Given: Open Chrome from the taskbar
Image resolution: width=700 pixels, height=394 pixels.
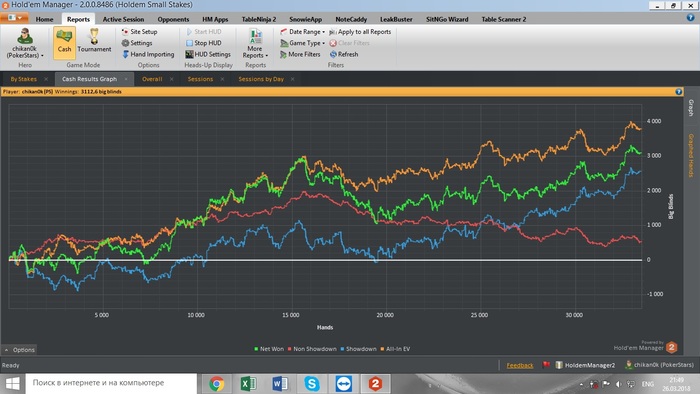Looking at the screenshot, I should tap(217, 383).
